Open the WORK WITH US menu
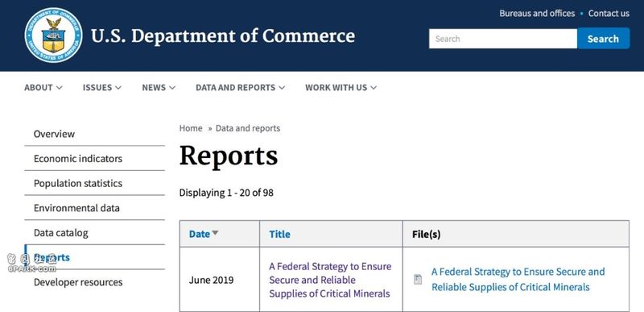Screen dimensions: 644x312 341,88
